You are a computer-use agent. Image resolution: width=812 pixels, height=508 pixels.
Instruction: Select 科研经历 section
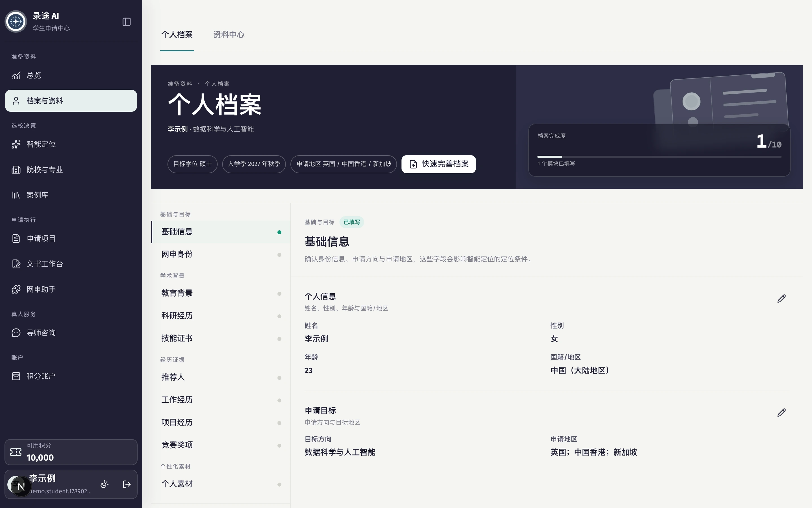tap(221, 316)
